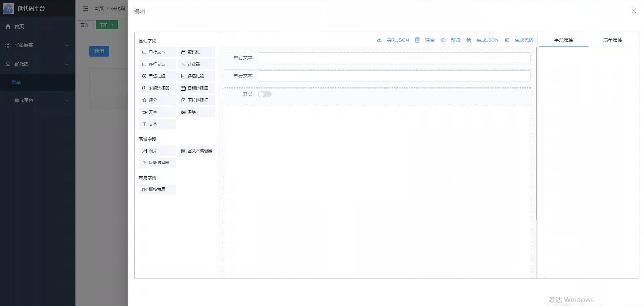Click the 低代码 breadcrumb item
Image resolution: width=644 pixels, height=306 pixels.
(x=118, y=9)
